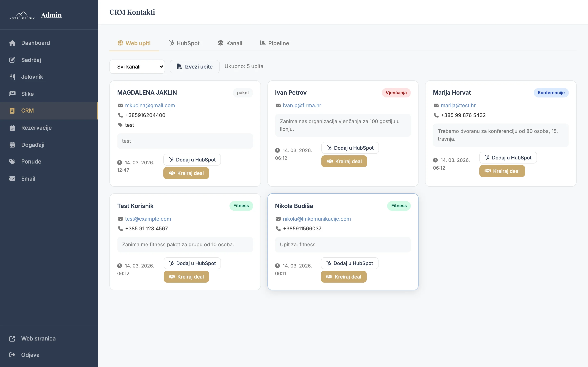Viewport: 588px width, 367px height.
Task: Click Kreiraj deal for Ivan Petrov
Action: pyautogui.click(x=344, y=161)
